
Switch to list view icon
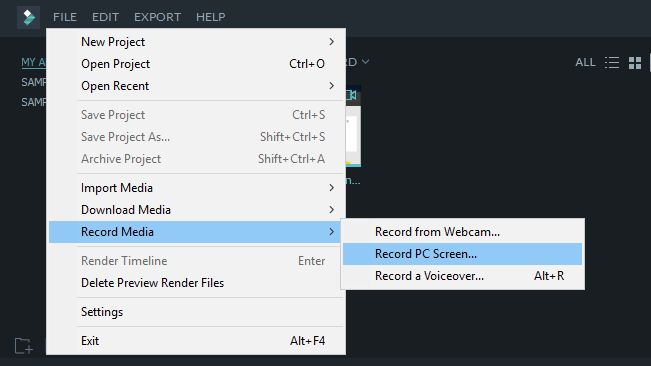tap(612, 63)
